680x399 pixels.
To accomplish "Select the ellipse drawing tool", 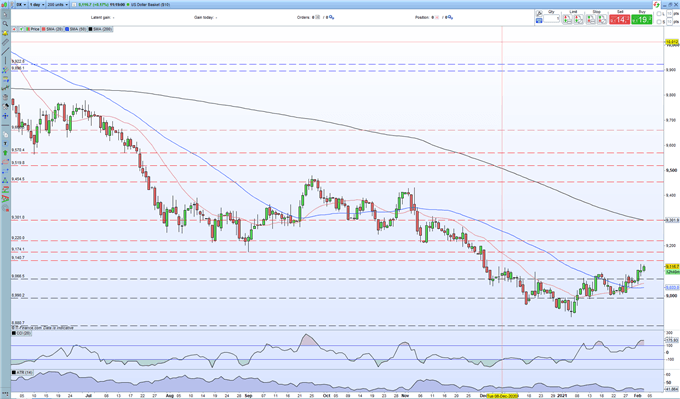I will click(x=5, y=162).
